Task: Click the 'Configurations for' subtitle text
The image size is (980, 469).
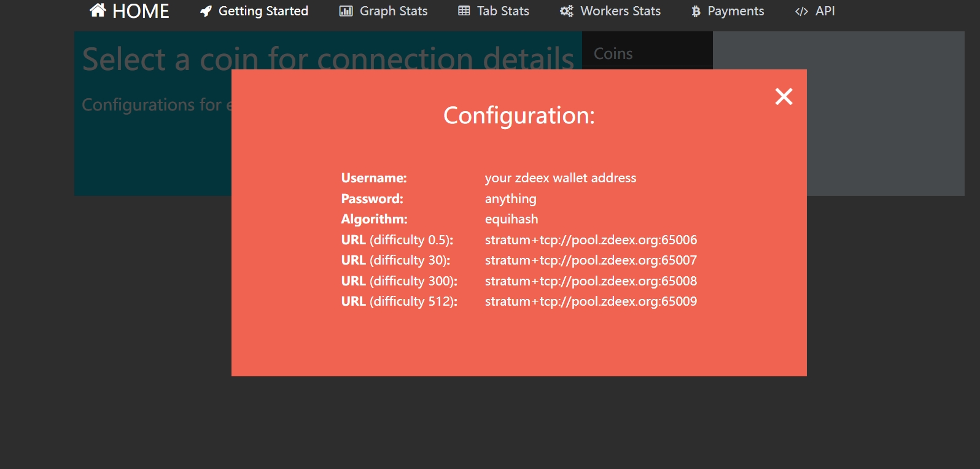Action: [157, 105]
